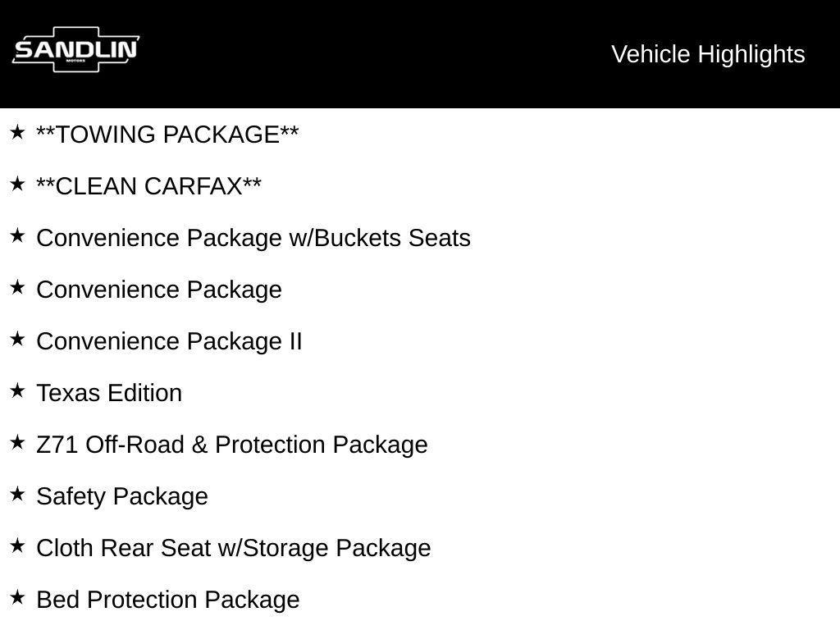Click the star beside Z71 Off-Road & Protection Package
Viewport: 840px width, 630px height.
pyautogui.click(x=17, y=443)
